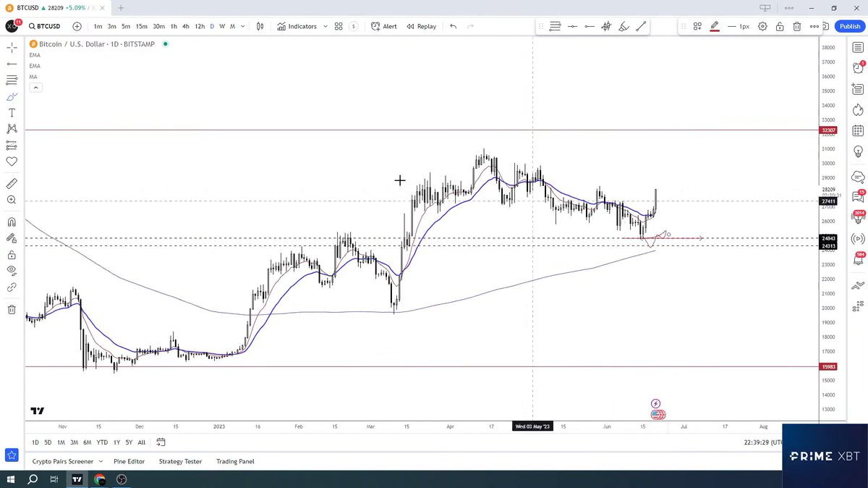Switch to 15m timeframe

point(140,26)
